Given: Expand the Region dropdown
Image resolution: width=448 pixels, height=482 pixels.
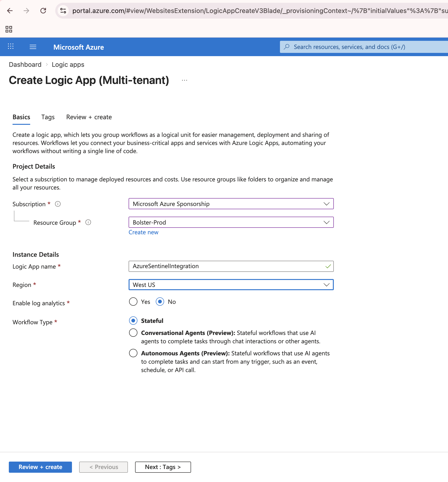Looking at the screenshot, I should 231,285.
